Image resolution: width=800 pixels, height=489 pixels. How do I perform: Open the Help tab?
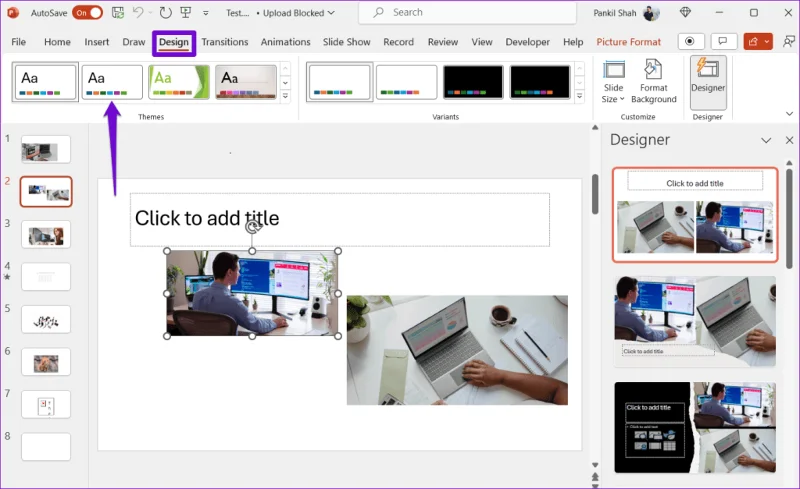(x=573, y=42)
